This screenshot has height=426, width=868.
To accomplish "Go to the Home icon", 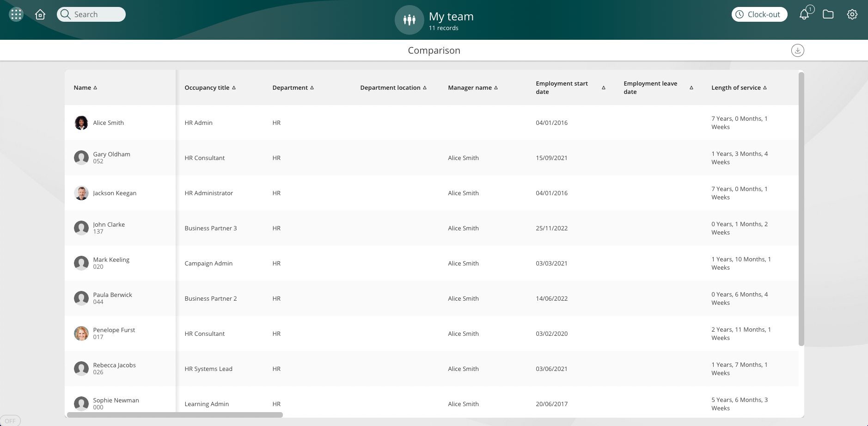I will (x=40, y=14).
